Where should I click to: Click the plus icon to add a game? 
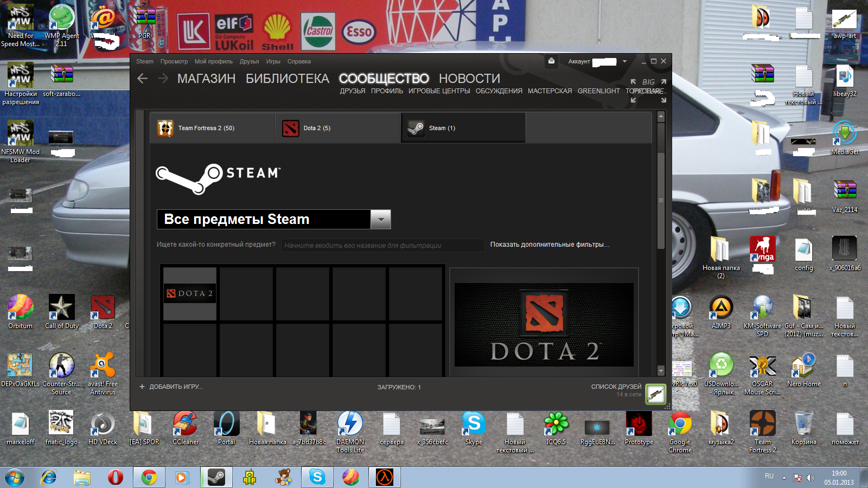(x=142, y=387)
